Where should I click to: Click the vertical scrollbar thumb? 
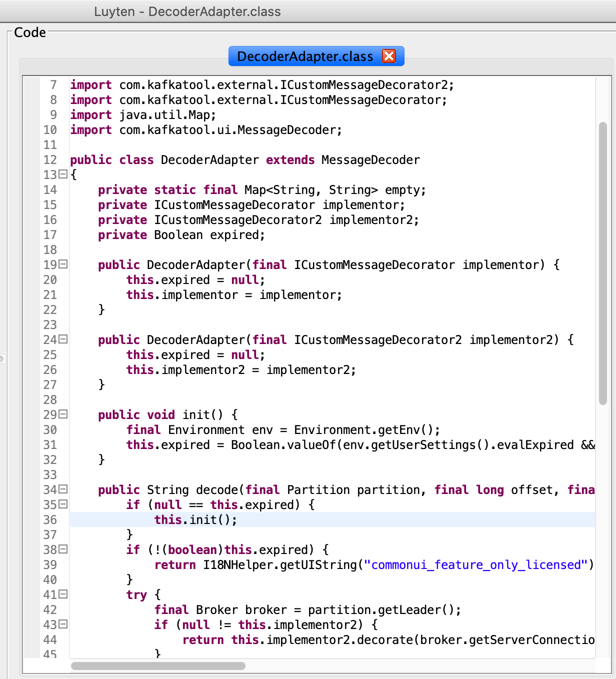point(602,262)
